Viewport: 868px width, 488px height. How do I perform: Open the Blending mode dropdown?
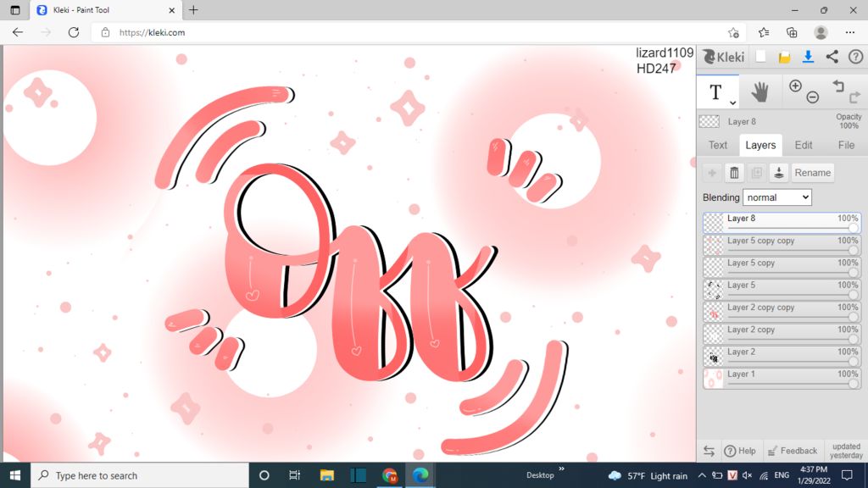tap(777, 197)
